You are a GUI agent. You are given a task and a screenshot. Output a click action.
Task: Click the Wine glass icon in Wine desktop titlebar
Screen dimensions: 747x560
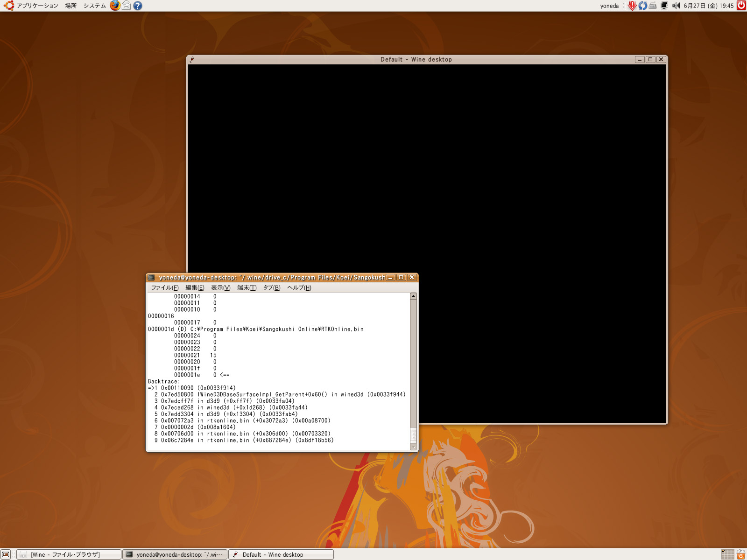pyautogui.click(x=192, y=59)
